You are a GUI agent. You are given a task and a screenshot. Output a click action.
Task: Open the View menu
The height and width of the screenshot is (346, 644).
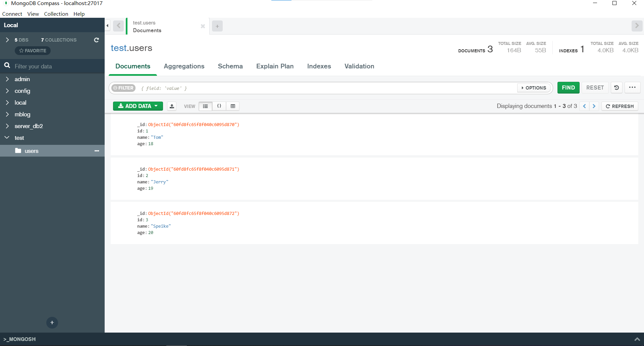[33, 14]
